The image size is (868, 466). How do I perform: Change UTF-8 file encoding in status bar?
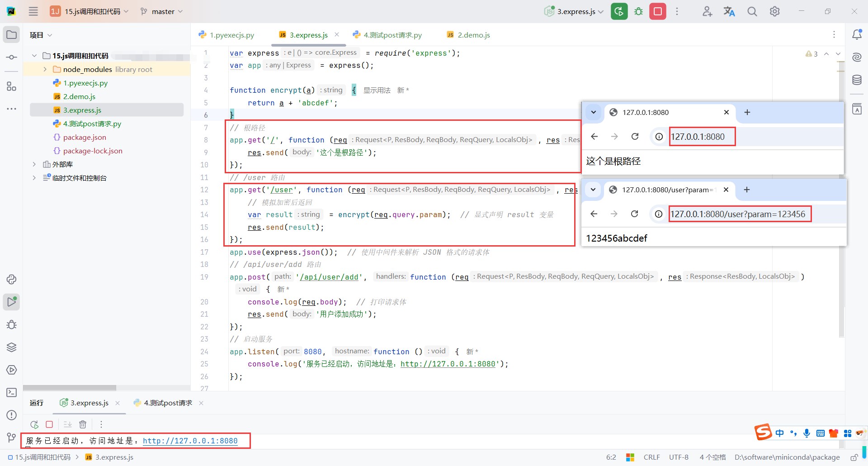679,457
